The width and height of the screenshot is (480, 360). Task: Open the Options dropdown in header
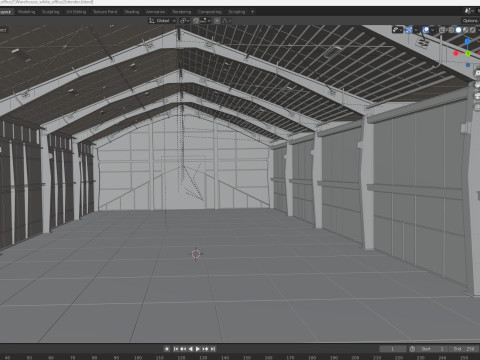tap(470, 21)
